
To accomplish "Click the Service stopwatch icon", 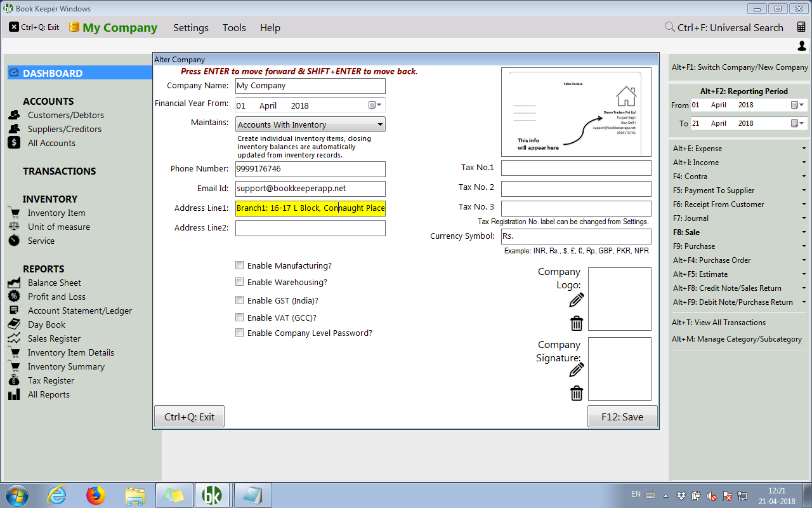I will [14, 241].
